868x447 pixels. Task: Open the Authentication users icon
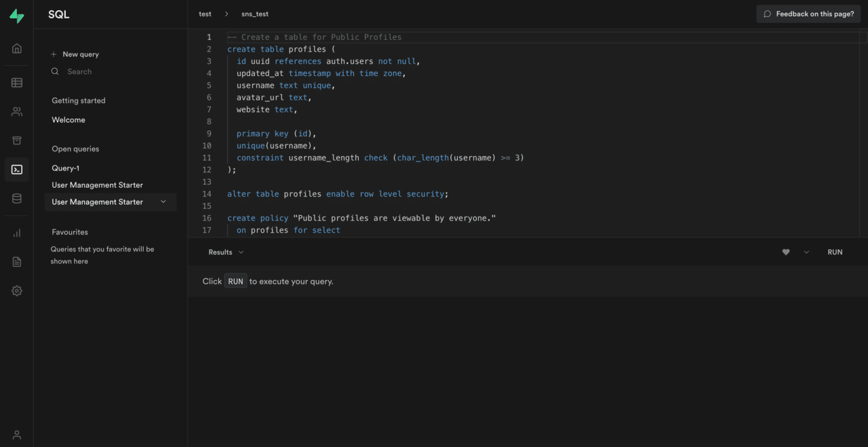(x=17, y=112)
